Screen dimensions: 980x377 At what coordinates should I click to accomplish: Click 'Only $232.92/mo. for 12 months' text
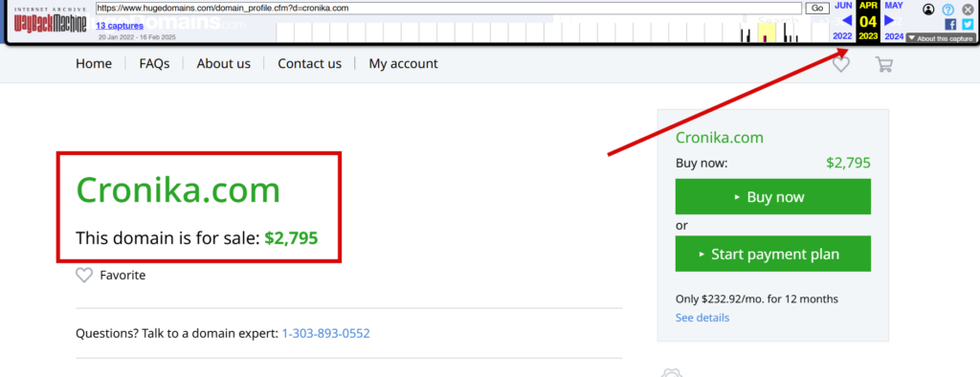tap(757, 299)
